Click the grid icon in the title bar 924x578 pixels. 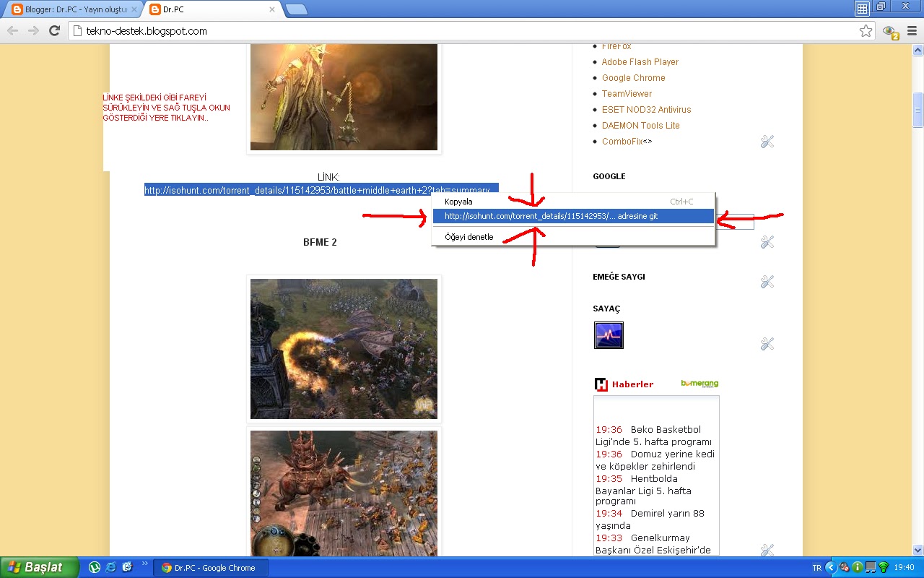[x=862, y=9]
